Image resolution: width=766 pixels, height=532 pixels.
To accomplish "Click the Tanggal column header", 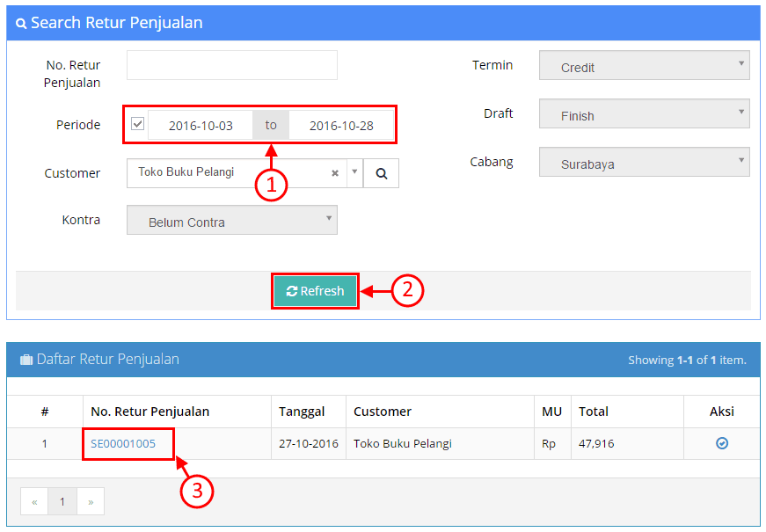I will (x=302, y=412).
